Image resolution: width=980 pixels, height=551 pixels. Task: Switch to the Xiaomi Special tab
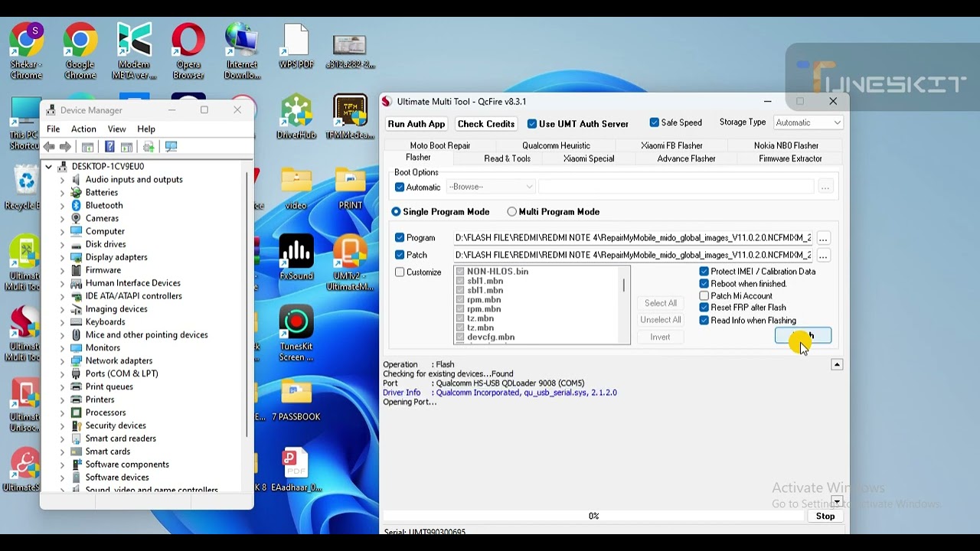pos(589,158)
